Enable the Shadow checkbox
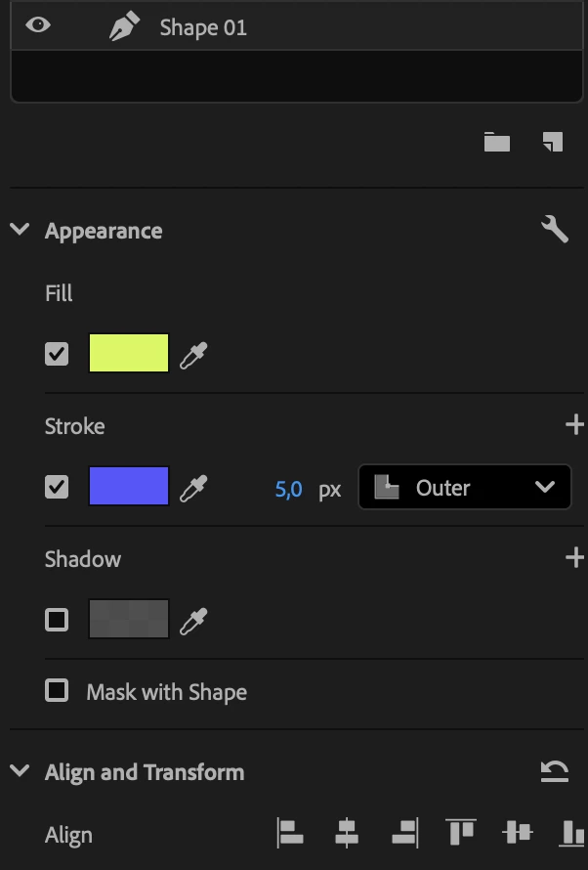 pyautogui.click(x=58, y=620)
